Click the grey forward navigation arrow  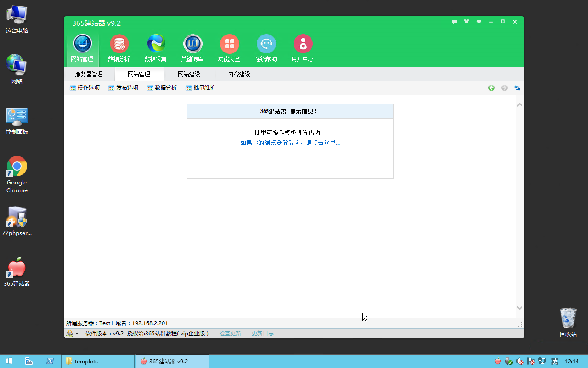(x=504, y=88)
